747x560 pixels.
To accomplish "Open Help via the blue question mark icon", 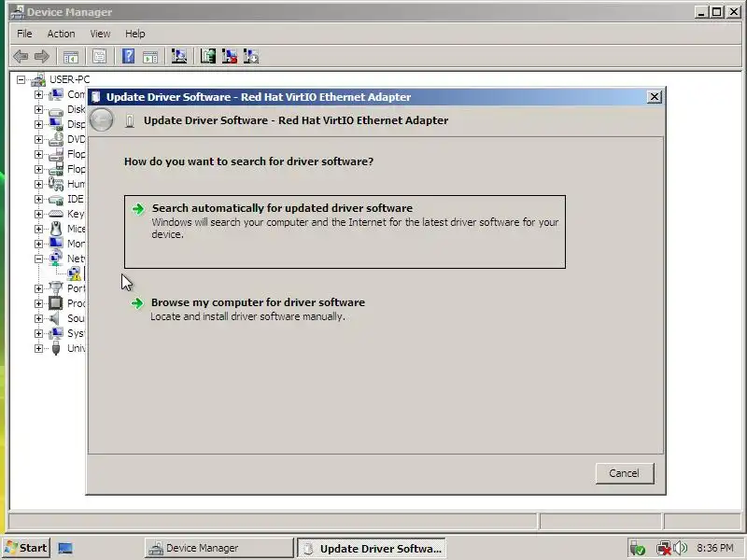I will click(x=128, y=57).
